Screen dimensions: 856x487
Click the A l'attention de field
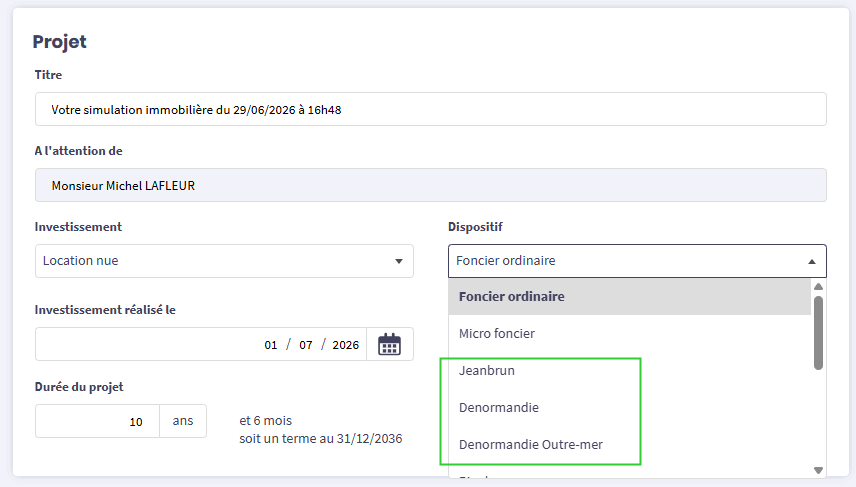pyautogui.click(x=431, y=185)
